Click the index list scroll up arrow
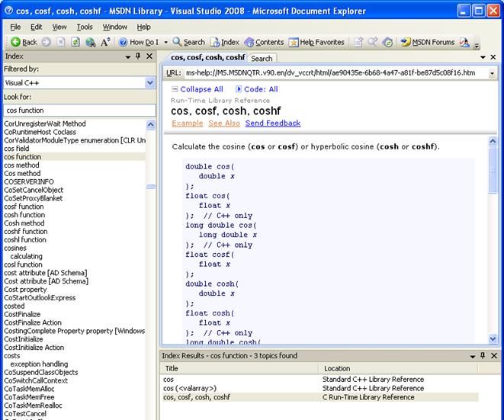The image size is (504, 420). (150, 125)
